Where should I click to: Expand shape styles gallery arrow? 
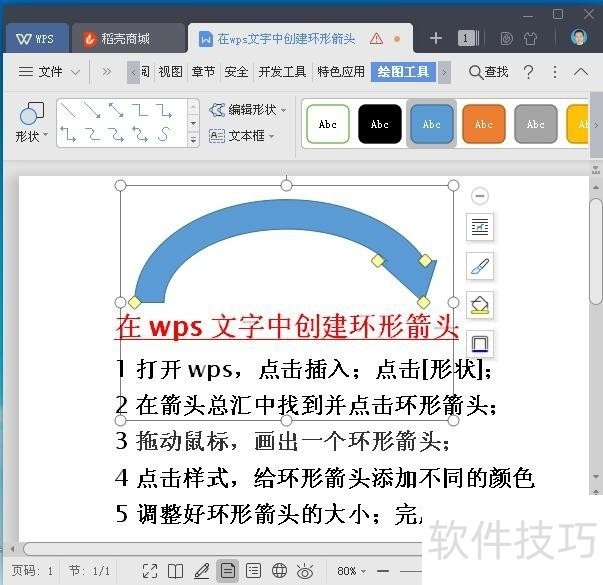(596, 125)
